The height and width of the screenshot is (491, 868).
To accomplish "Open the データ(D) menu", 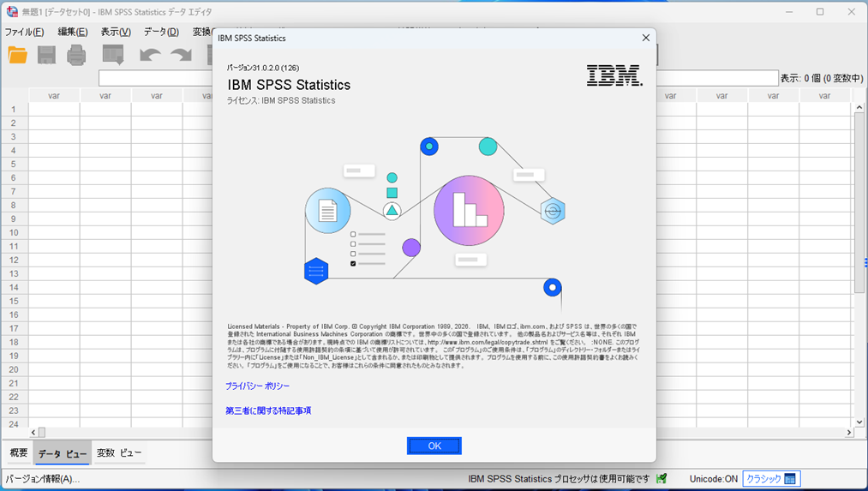I will coord(162,32).
